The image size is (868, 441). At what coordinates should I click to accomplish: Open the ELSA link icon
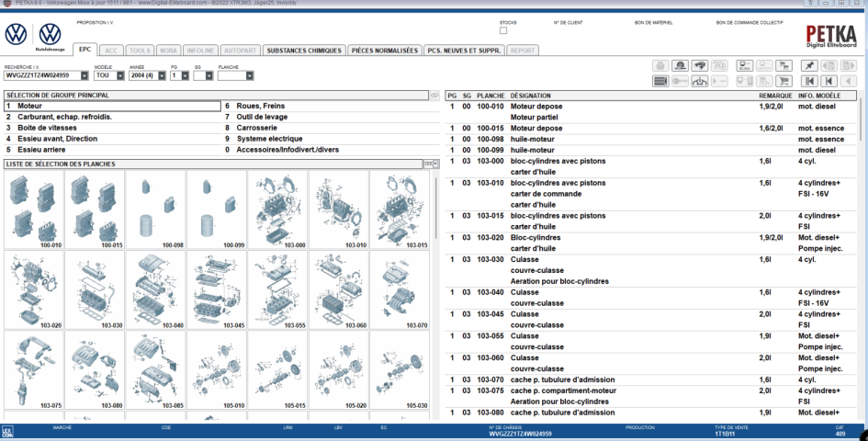[x=745, y=66]
